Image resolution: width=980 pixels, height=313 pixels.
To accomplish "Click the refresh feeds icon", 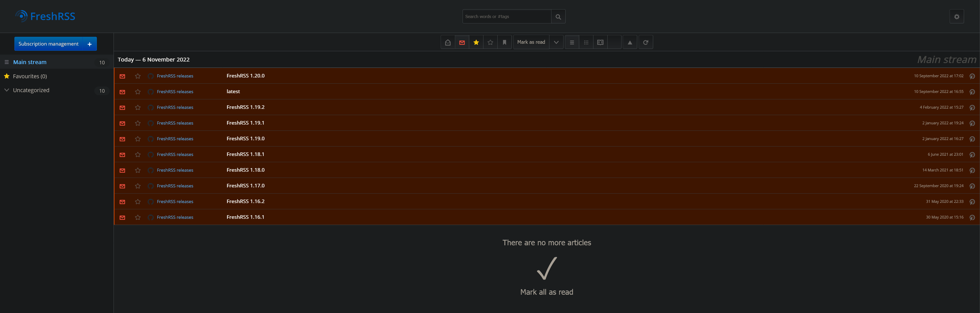I will pyautogui.click(x=645, y=42).
